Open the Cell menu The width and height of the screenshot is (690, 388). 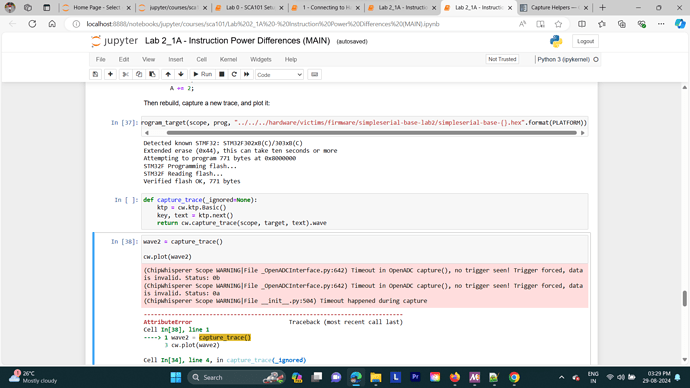click(202, 59)
